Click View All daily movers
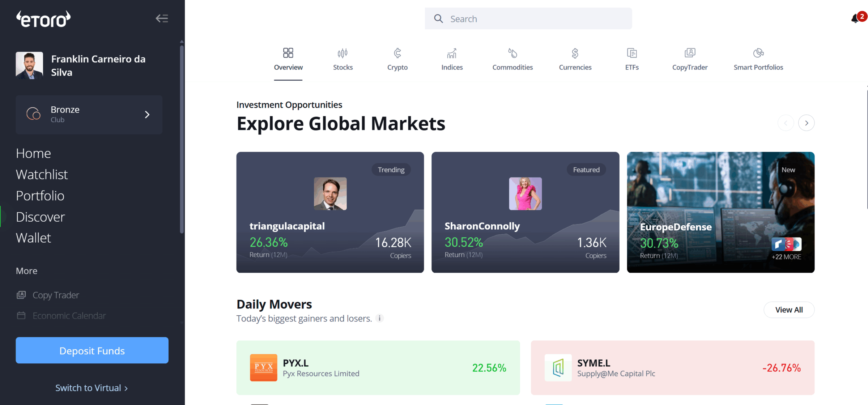Viewport: 868px width, 405px height. tap(789, 310)
